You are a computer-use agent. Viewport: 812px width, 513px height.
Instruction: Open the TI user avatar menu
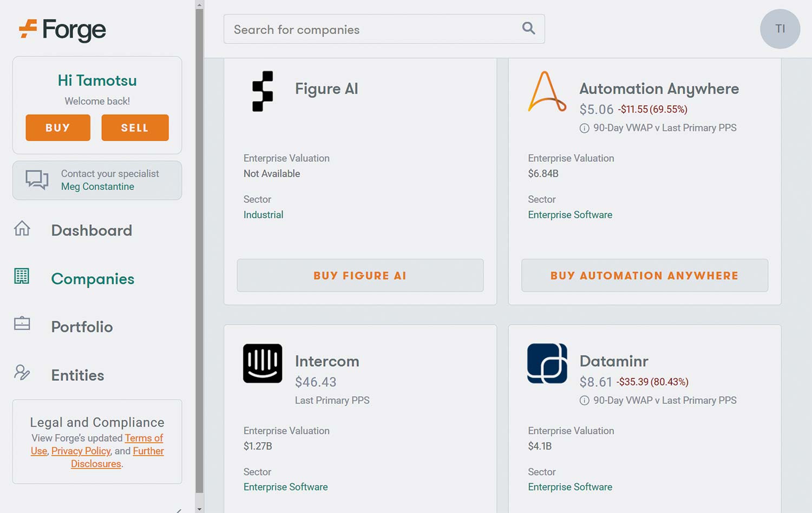(780, 29)
